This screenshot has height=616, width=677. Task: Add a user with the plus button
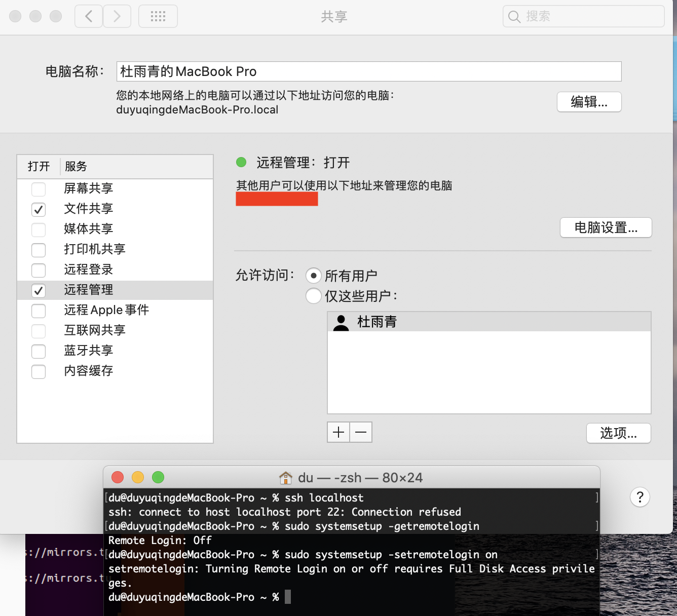(338, 432)
